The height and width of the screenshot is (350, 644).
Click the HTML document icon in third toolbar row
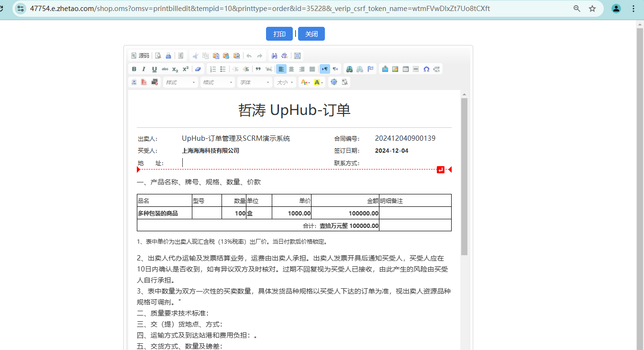(134, 82)
